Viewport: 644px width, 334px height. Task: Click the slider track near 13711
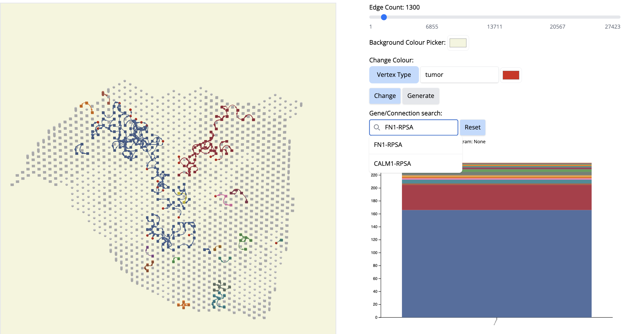[494, 17]
